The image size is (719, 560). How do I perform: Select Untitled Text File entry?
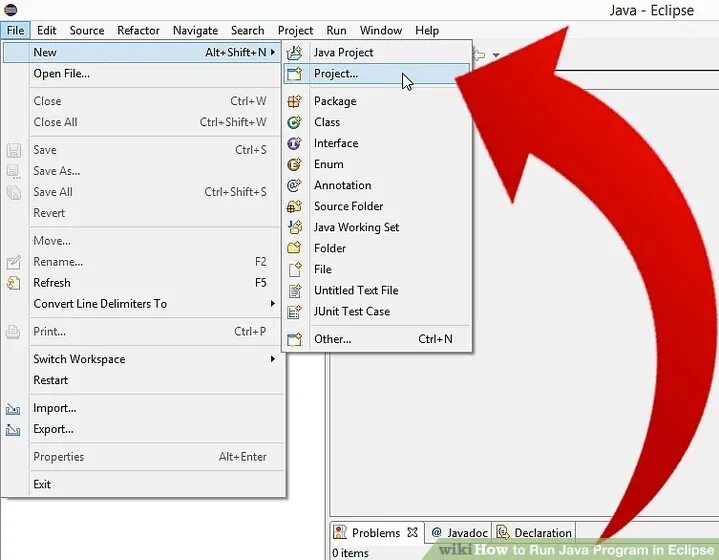coord(377,291)
